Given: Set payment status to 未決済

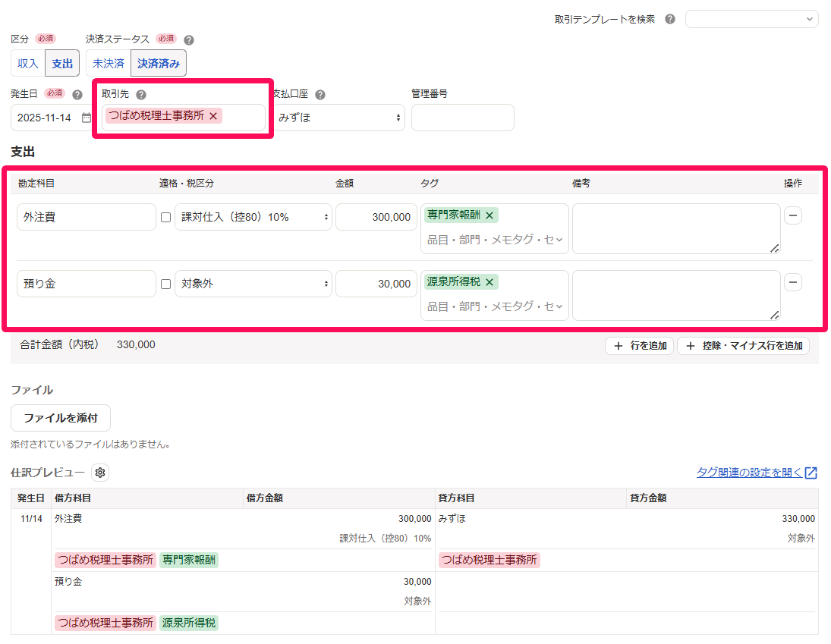Looking at the screenshot, I should (108, 64).
